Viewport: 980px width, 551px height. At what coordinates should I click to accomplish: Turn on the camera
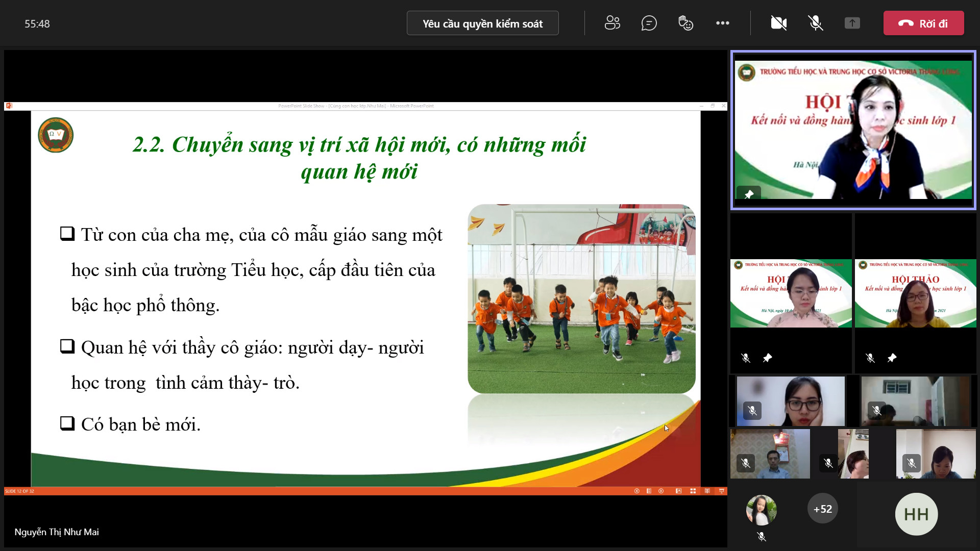[x=778, y=23]
